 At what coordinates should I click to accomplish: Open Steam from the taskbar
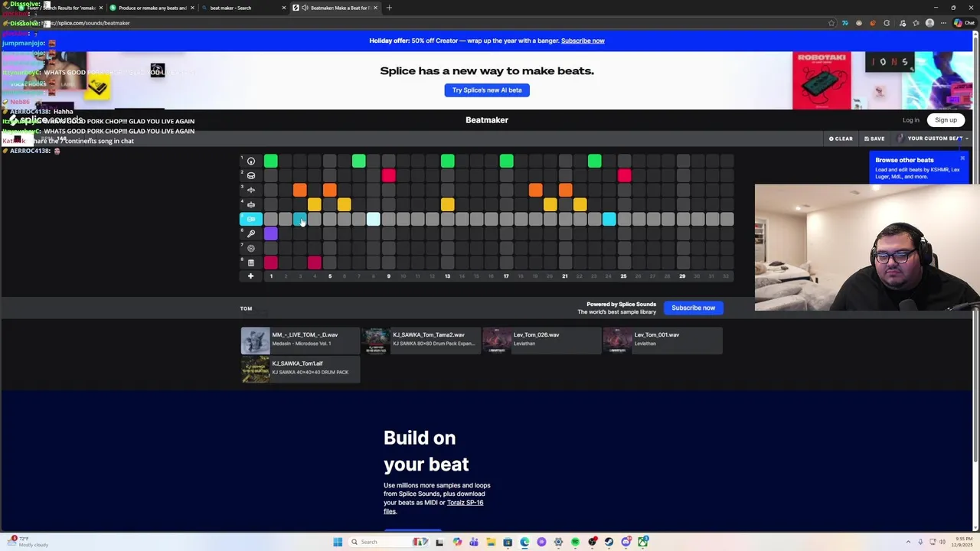tap(609, 542)
